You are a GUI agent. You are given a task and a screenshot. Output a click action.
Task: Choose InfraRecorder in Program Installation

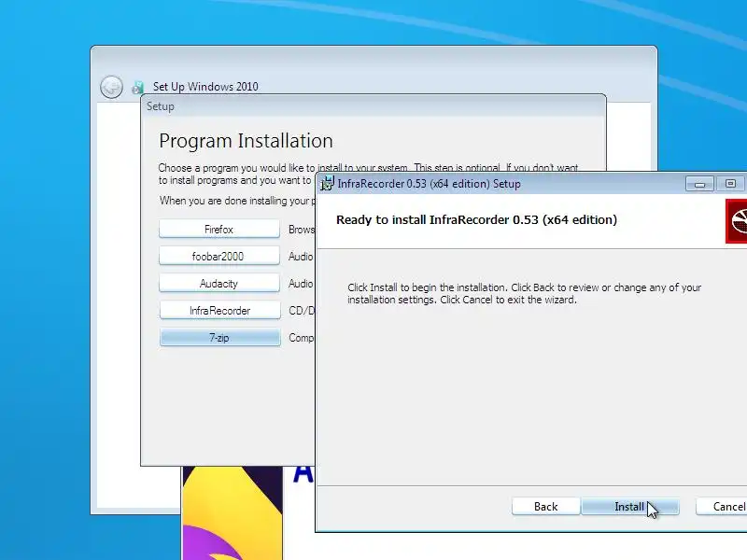[x=219, y=311]
